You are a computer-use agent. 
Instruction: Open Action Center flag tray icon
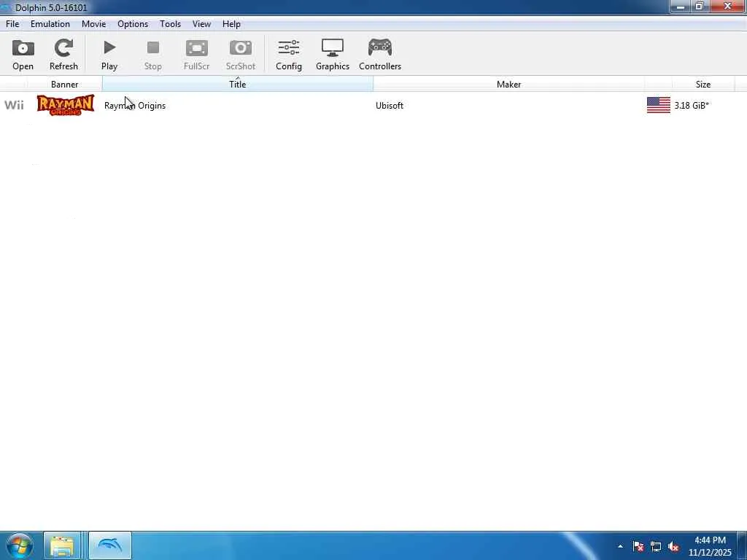(x=638, y=546)
